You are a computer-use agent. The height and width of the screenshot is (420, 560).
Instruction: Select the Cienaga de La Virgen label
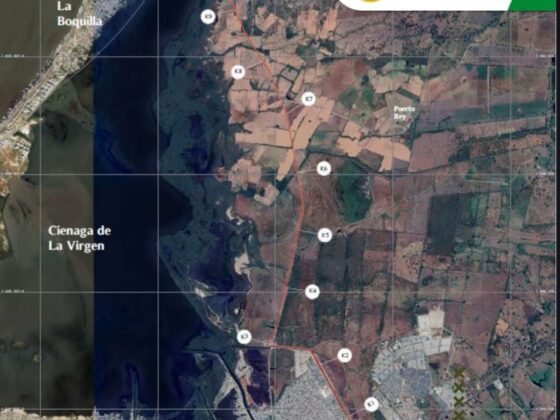79,238
